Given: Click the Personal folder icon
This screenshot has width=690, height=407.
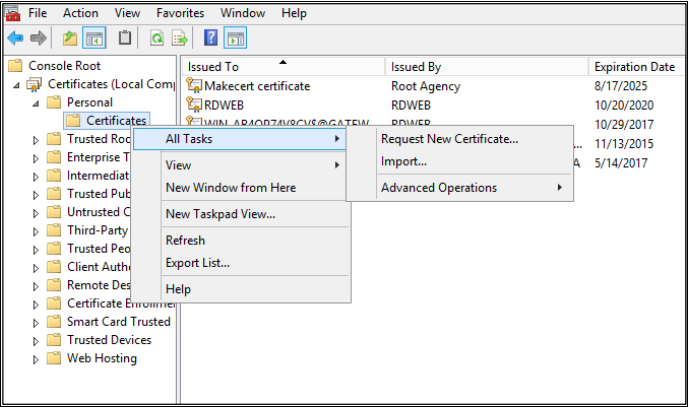Looking at the screenshot, I should pos(54,103).
